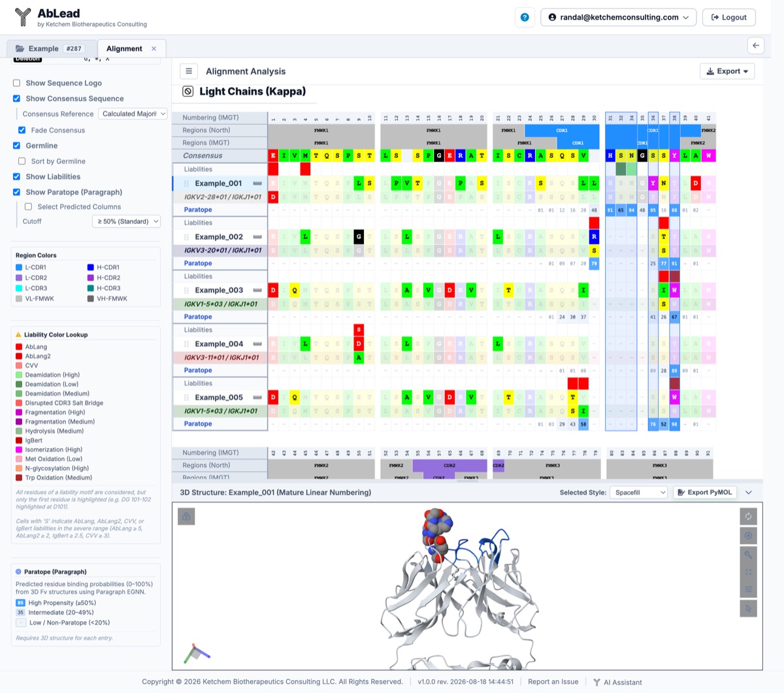784x693 pixels.
Task: Uncheck the Germline checkbox
Action: [16, 146]
